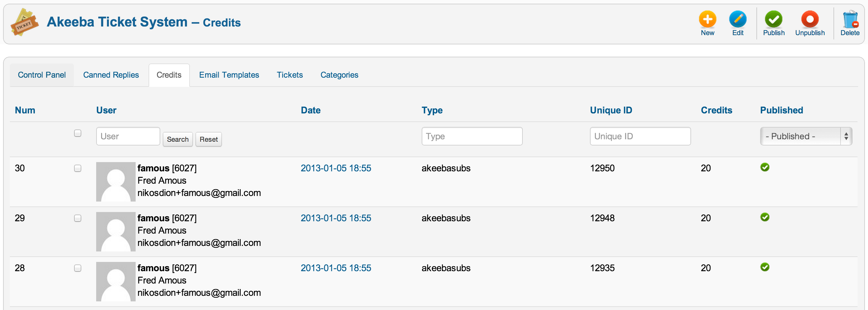Sort by the Published column header
This screenshot has width=868, height=310.
coord(781,110)
